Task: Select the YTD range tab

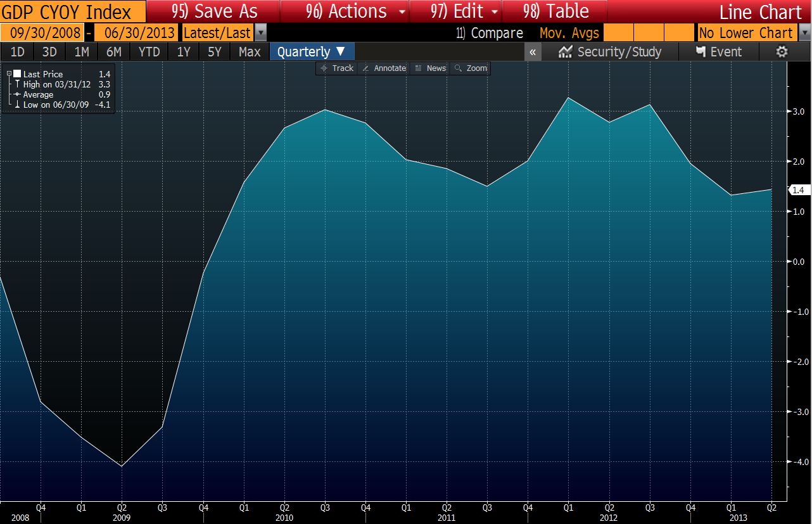Action: [x=149, y=52]
